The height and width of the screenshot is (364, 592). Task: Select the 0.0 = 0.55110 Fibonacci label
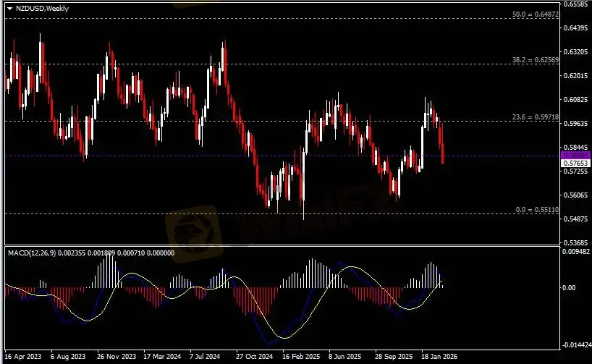tap(535, 210)
